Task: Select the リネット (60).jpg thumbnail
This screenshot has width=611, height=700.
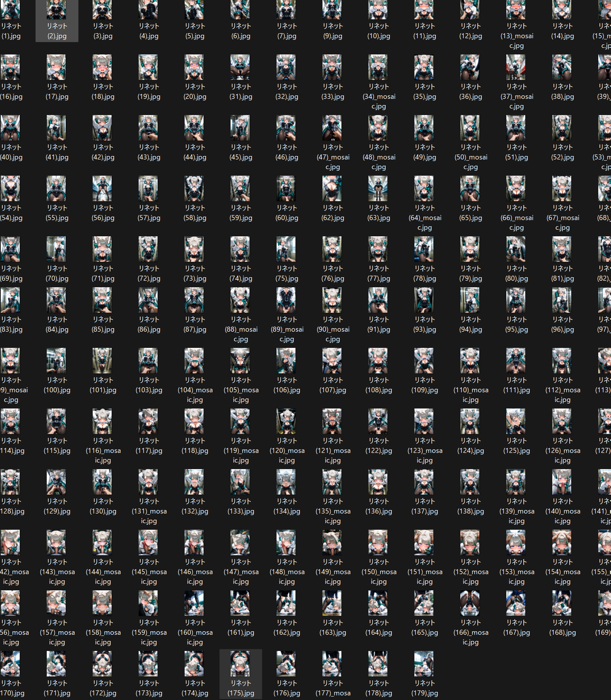Action: [x=287, y=188]
